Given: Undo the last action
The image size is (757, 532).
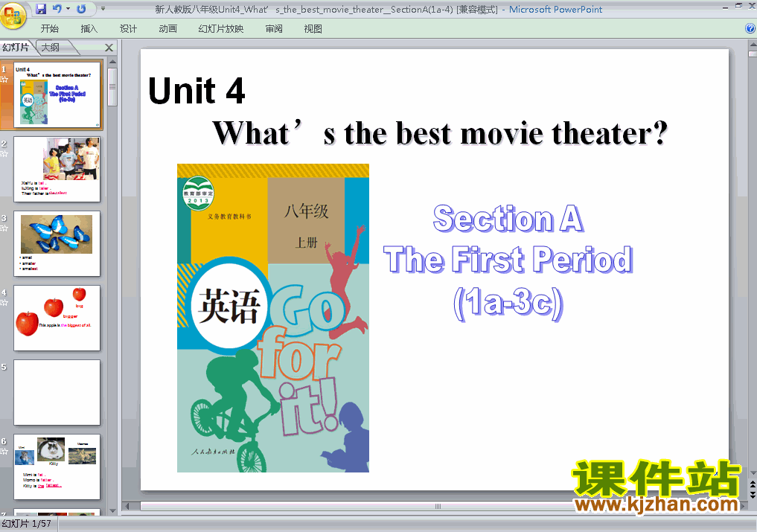Looking at the screenshot, I should point(57,9).
